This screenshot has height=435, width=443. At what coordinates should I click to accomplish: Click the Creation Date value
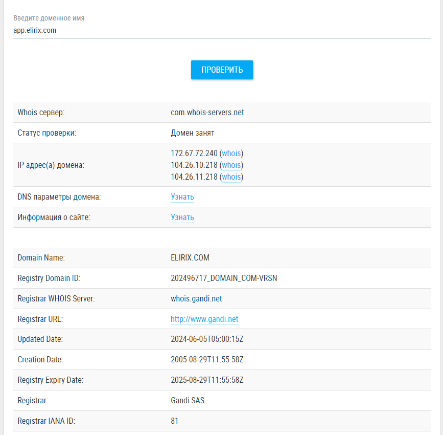pyautogui.click(x=207, y=359)
